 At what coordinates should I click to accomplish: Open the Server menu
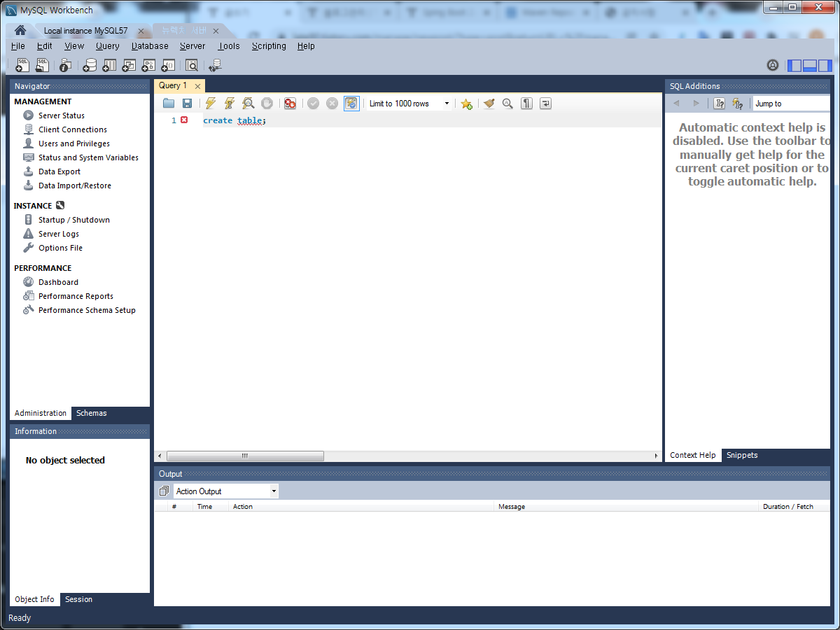[x=192, y=46]
